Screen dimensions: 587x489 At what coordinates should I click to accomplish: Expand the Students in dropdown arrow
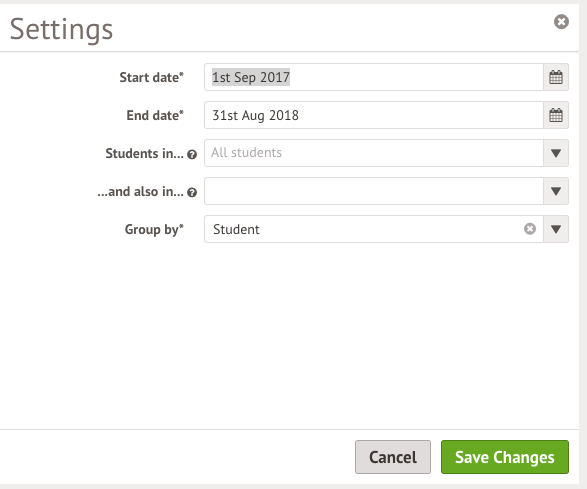tap(556, 153)
